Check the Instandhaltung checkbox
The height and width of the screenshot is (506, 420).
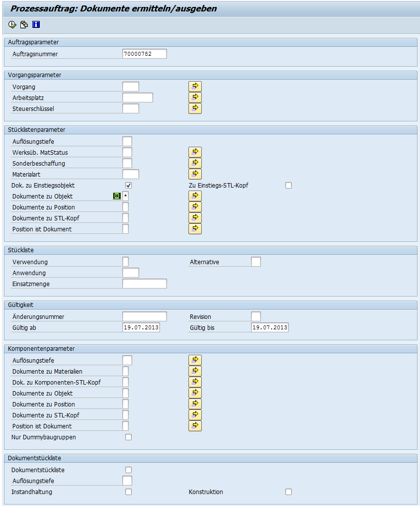coord(128,492)
